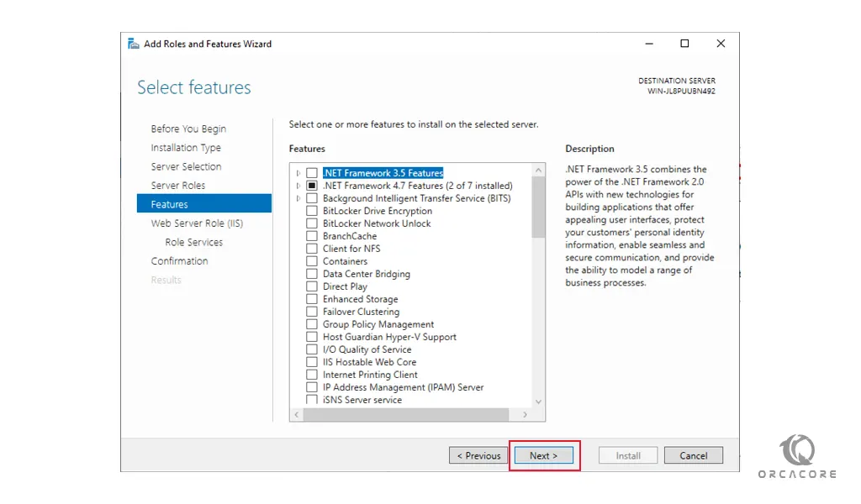
Task: Check the Direct Play checkbox
Action: pyautogui.click(x=311, y=286)
